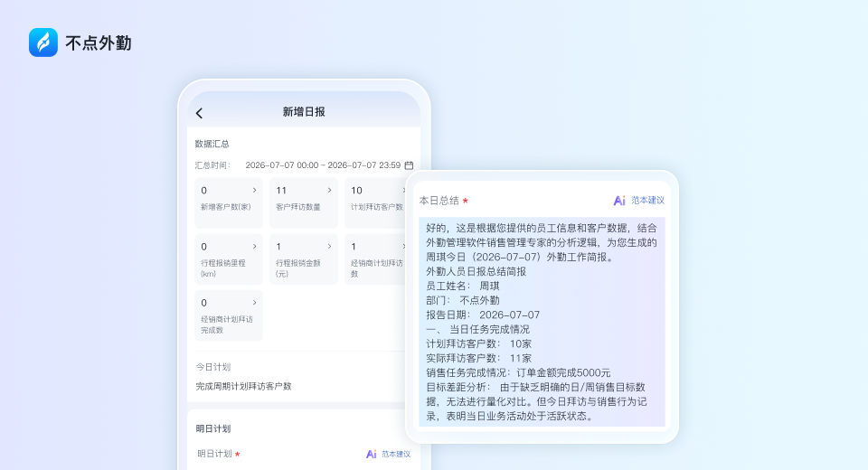Click 范本建议 link beside 明日计划
Image resolution: width=868 pixels, height=470 pixels.
(x=396, y=454)
